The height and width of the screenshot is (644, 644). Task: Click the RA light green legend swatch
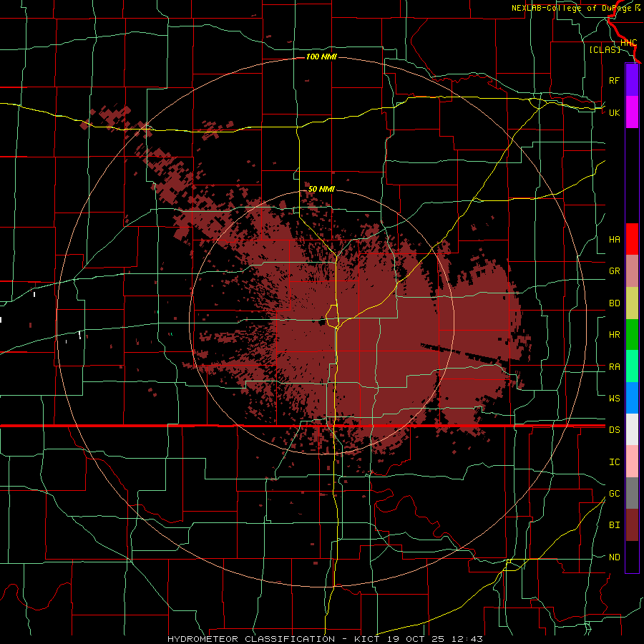(x=632, y=366)
